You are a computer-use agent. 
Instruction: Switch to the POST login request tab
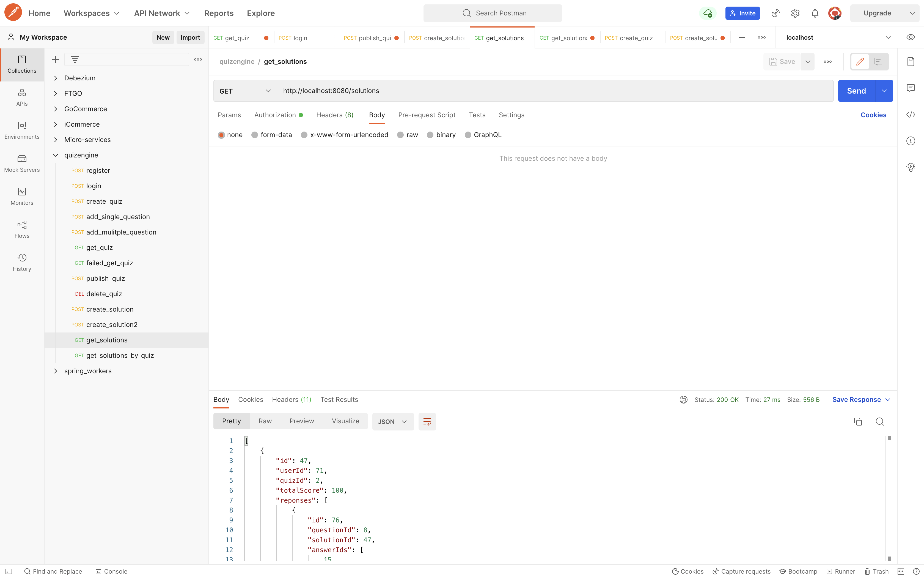pos(306,38)
